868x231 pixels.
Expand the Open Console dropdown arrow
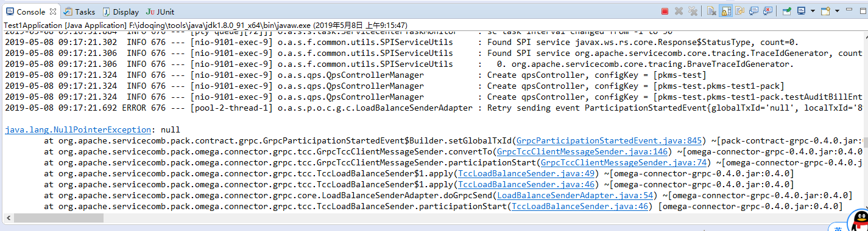pyautogui.click(x=837, y=11)
